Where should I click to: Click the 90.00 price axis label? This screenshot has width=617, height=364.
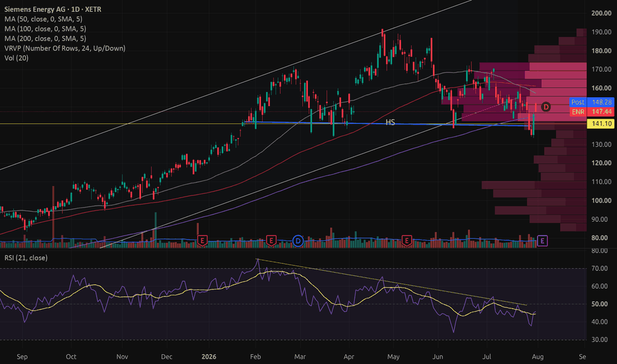pos(600,219)
